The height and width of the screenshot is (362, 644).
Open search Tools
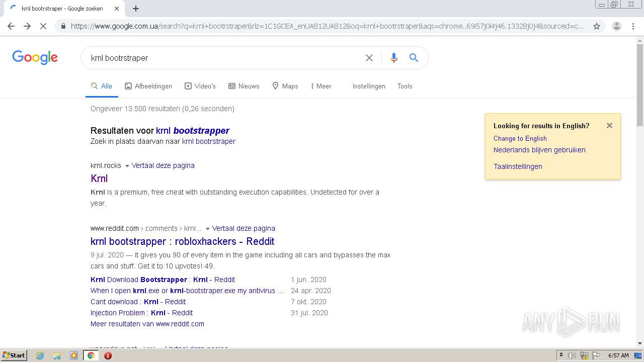tap(405, 86)
